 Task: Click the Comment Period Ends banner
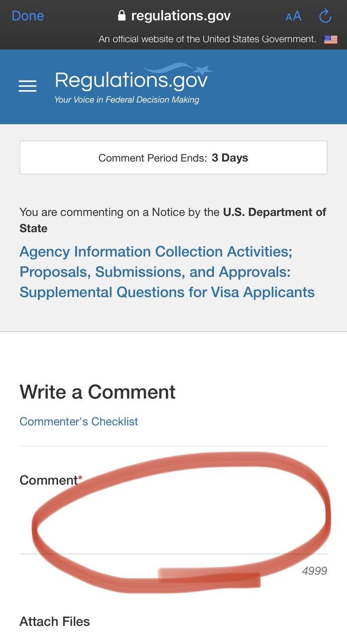(173, 157)
